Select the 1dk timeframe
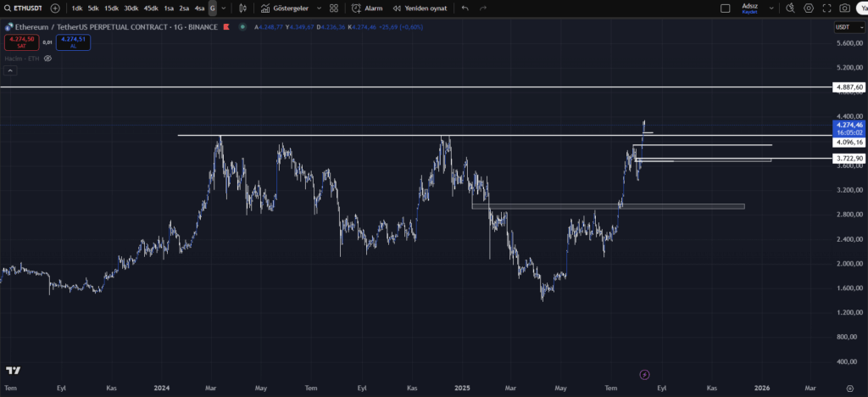The image size is (868, 397). [x=77, y=8]
